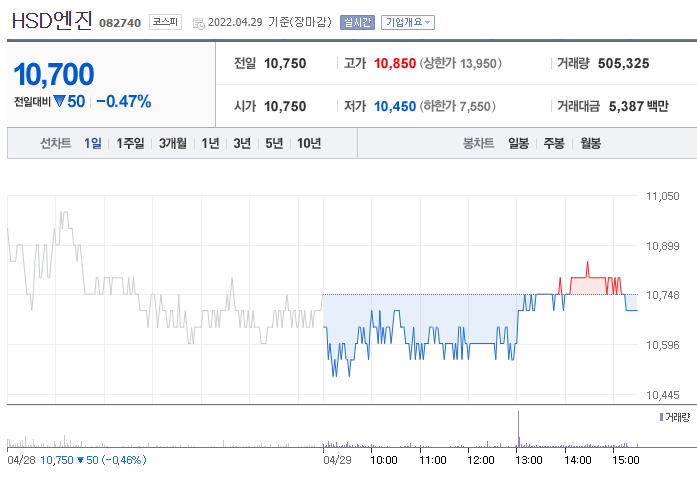Click the 코스피 market badge
The width and height of the screenshot is (697, 482).
point(165,22)
